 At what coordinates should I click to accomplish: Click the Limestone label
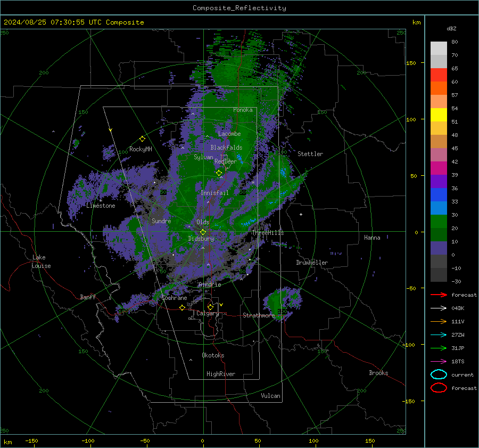101,206
